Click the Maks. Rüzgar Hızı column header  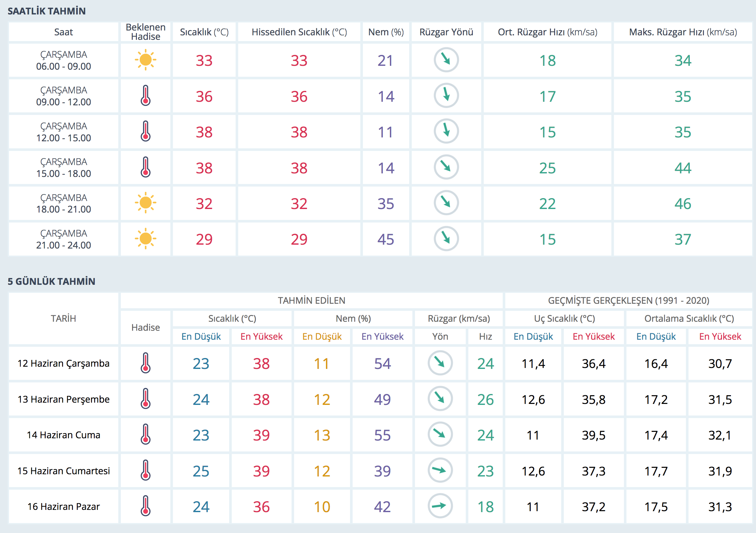(x=683, y=32)
